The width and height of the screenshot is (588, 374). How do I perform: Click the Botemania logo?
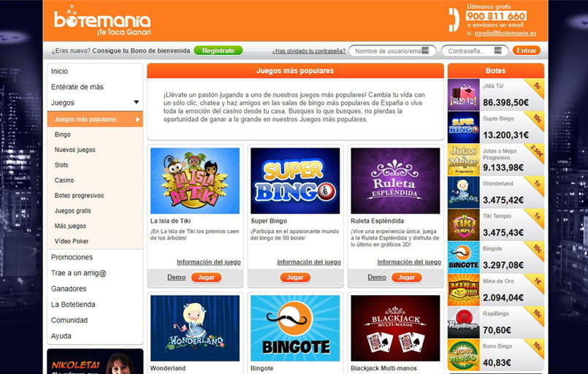pos(102,20)
